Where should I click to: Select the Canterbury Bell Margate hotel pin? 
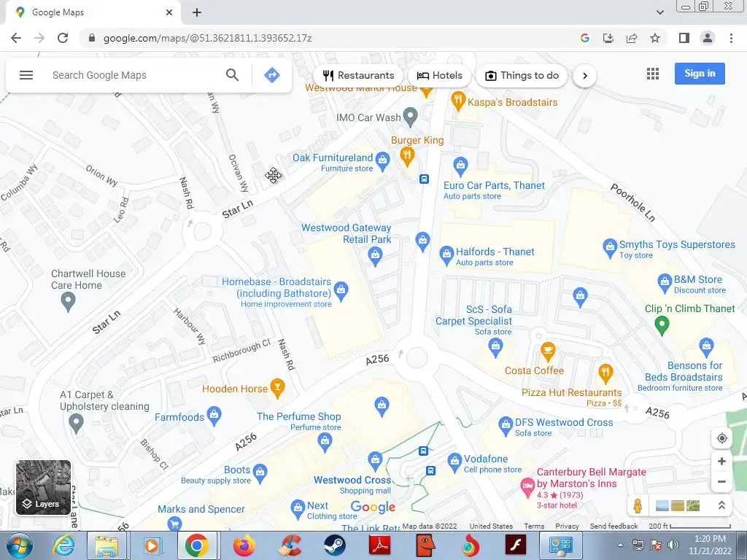coord(527,487)
